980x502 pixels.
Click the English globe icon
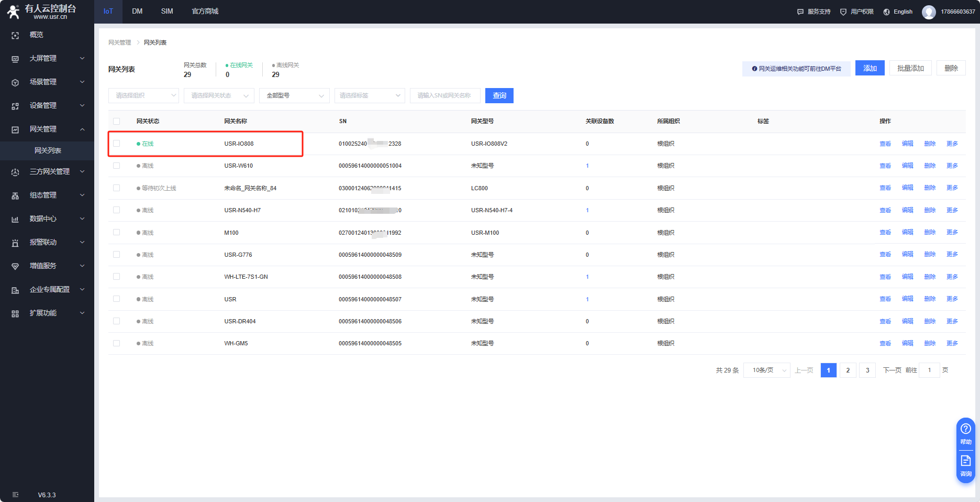(886, 12)
